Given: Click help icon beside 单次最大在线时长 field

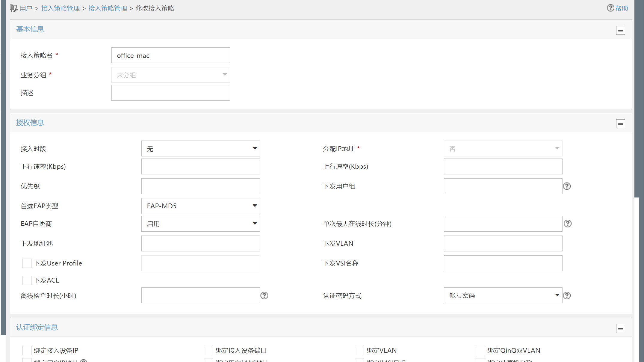Looking at the screenshot, I should pos(568,224).
